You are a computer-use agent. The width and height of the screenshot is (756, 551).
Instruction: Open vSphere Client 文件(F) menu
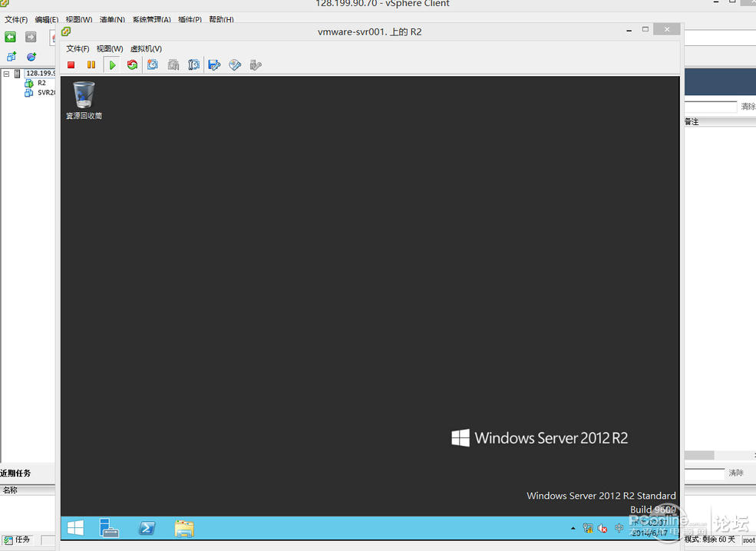[x=16, y=20]
